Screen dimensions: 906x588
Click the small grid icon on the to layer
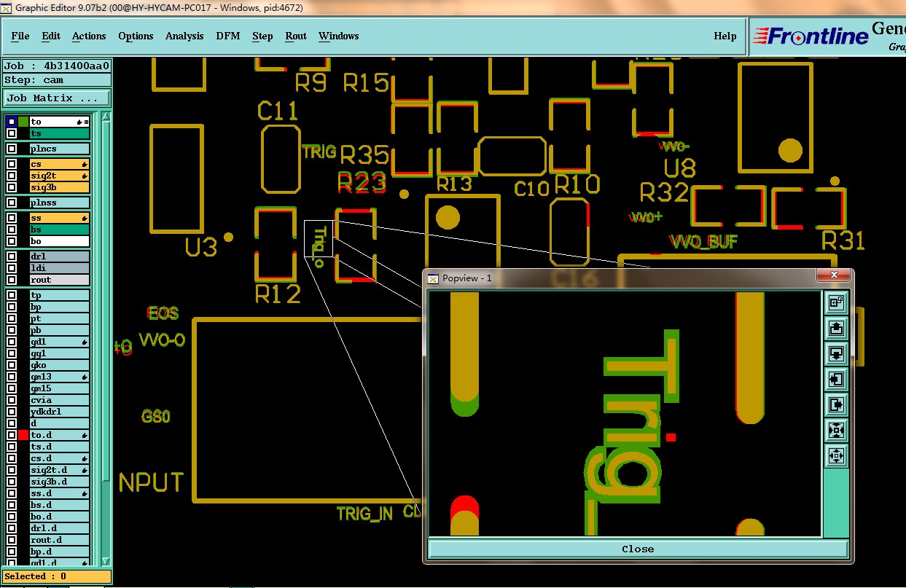pyautogui.click(x=86, y=122)
